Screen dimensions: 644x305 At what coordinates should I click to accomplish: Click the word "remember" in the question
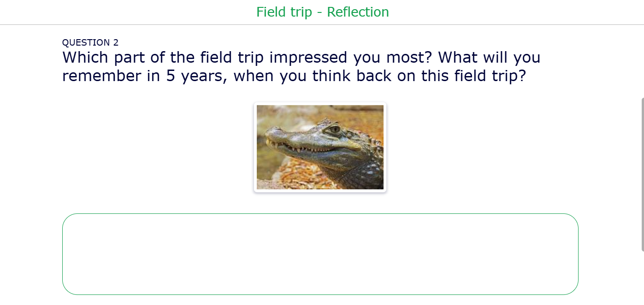click(102, 76)
